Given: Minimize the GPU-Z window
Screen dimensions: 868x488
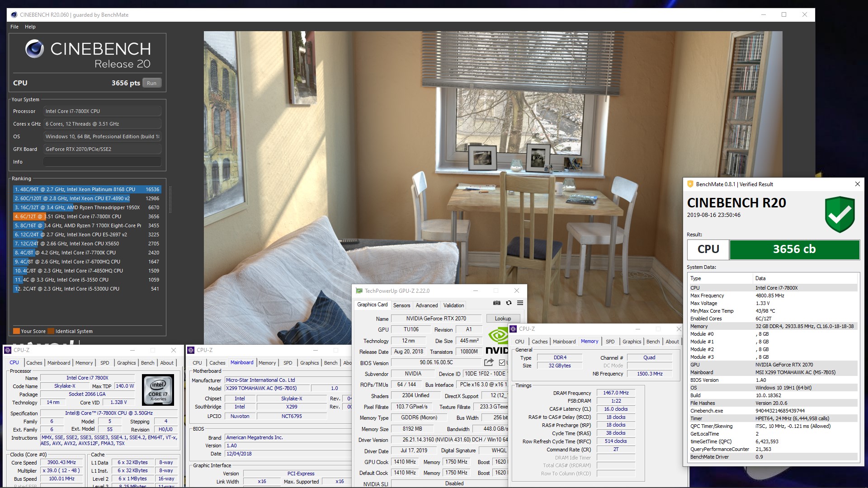Looking at the screenshot, I should coord(476,291).
